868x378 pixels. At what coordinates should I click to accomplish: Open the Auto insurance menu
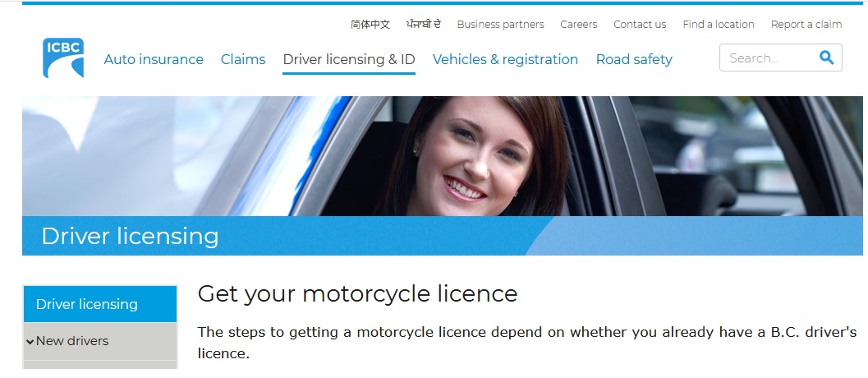(x=154, y=59)
